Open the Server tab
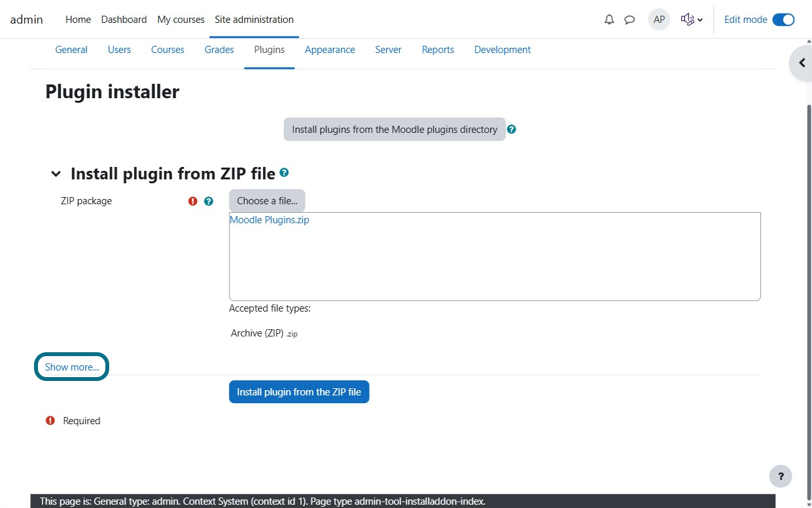Viewport: 812px width, 508px height. click(388, 50)
